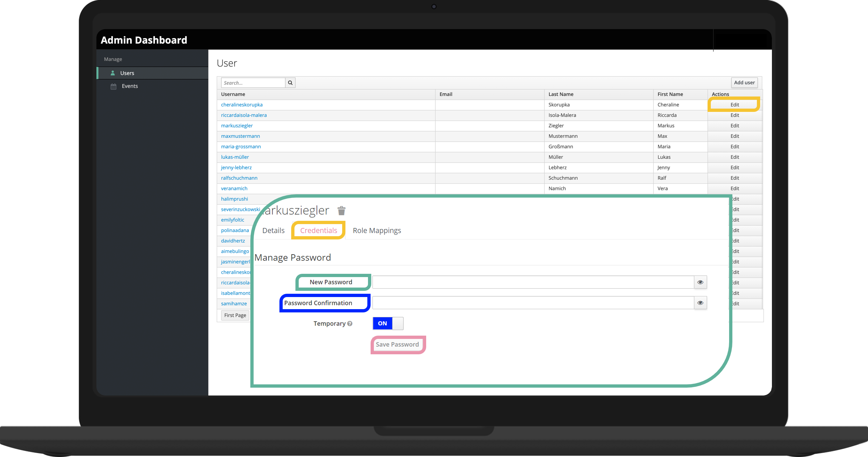Click Edit for Lebherz row
The image size is (868, 457).
(x=735, y=167)
